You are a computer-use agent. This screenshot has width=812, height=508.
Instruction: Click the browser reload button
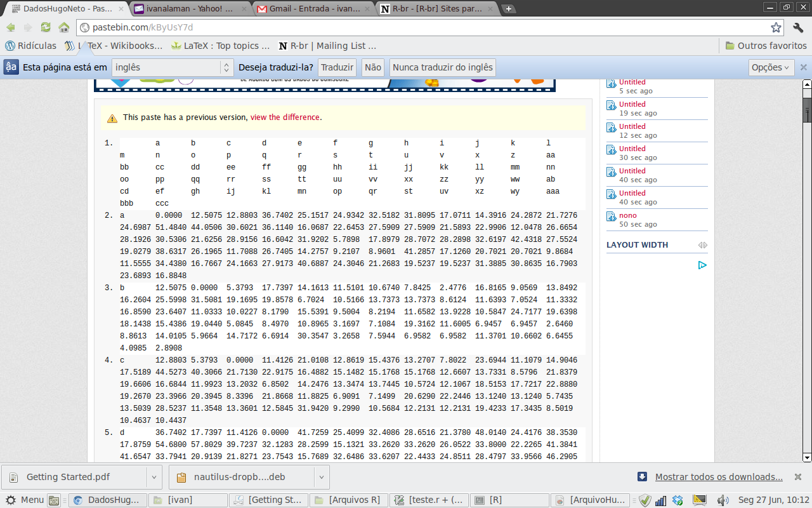tap(46, 27)
